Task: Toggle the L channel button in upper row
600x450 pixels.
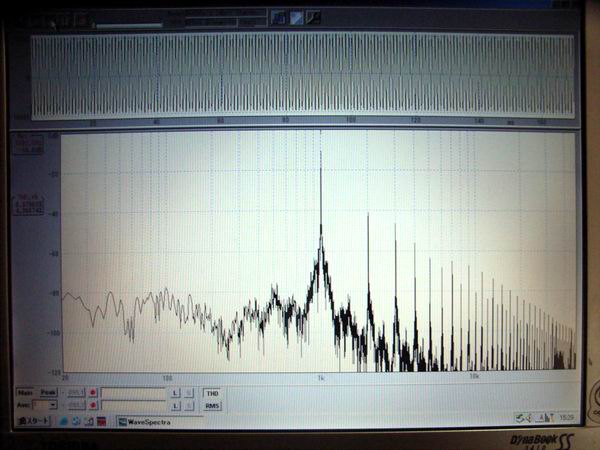Action: pyautogui.click(x=175, y=394)
